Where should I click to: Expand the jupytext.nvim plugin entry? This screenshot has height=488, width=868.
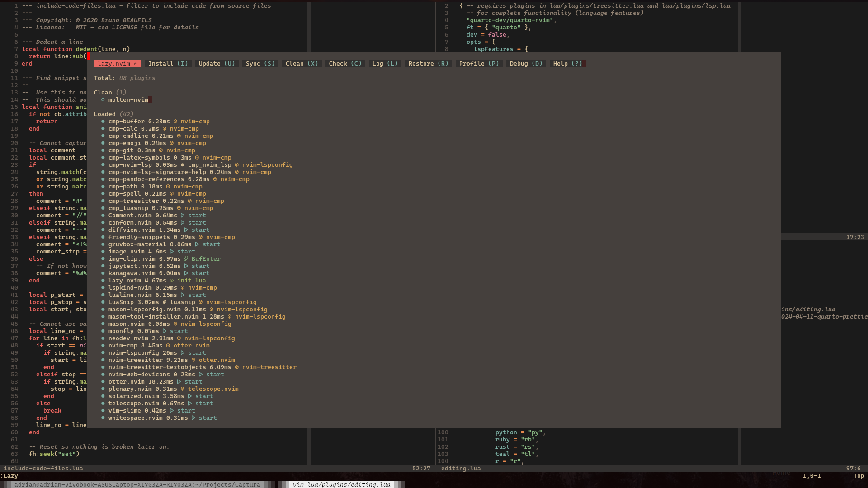132,266
